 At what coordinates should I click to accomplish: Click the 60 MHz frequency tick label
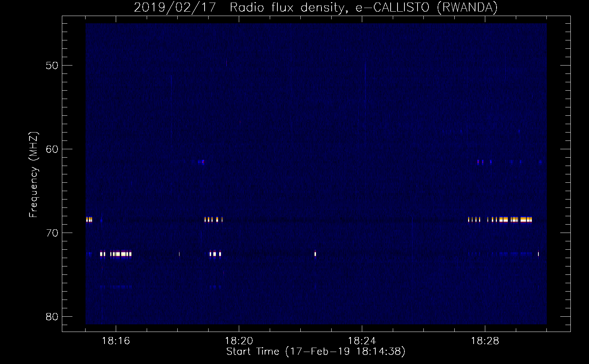coord(52,149)
